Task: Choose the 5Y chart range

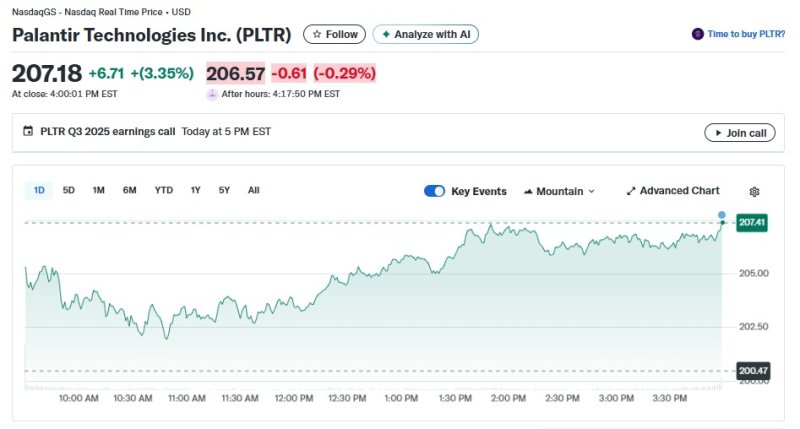Action: pos(224,190)
